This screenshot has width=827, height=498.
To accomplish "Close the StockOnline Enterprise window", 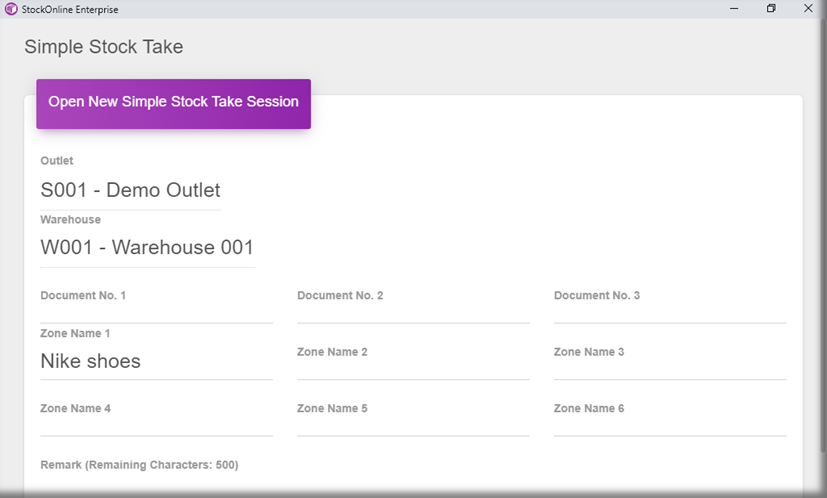I will pyautogui.click(x=808, y=8).
